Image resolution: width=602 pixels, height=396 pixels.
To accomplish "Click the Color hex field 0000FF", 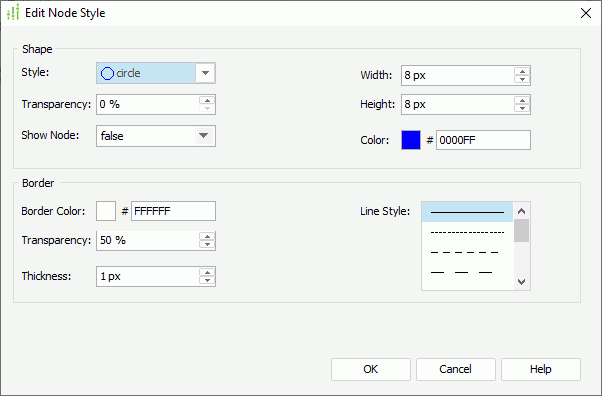I will (483, 140).
